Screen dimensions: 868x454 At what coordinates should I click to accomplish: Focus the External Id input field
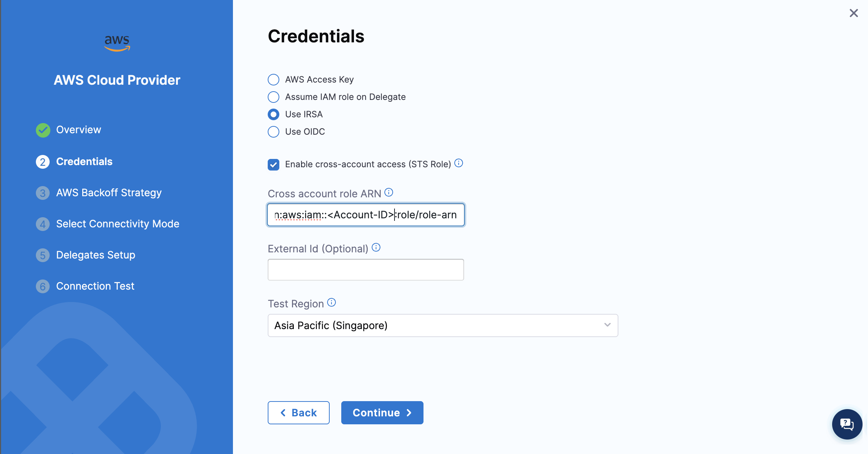366,270
